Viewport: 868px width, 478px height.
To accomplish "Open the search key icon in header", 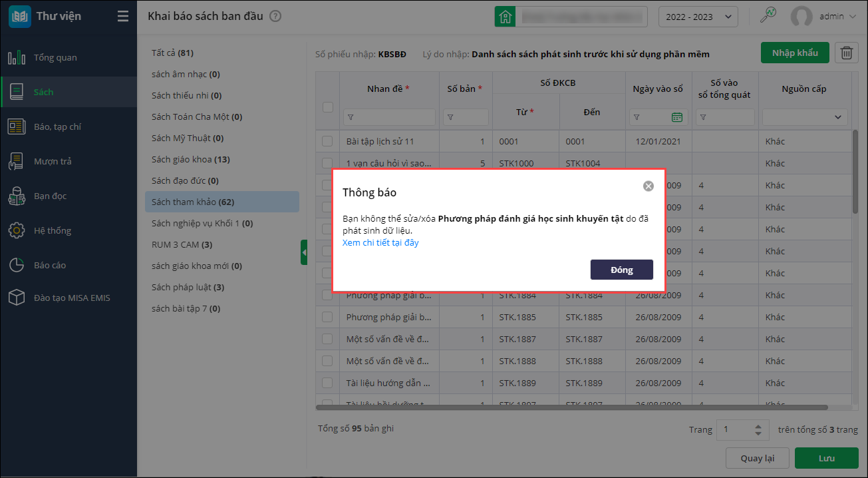I will [x=769, y=16].
